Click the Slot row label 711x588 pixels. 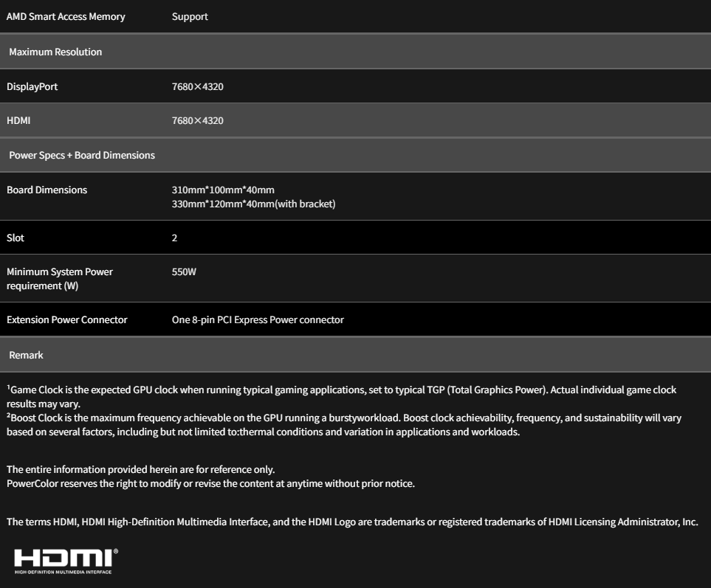click(x=16, y=238)
